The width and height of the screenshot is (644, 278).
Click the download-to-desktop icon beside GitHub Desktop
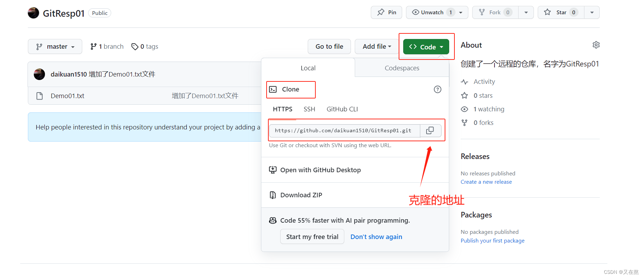point(273,170)
